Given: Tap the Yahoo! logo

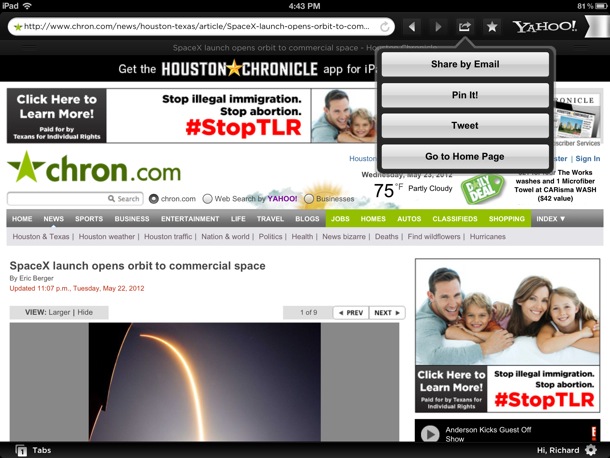Looking at the screenshot, I should point(545,26).
